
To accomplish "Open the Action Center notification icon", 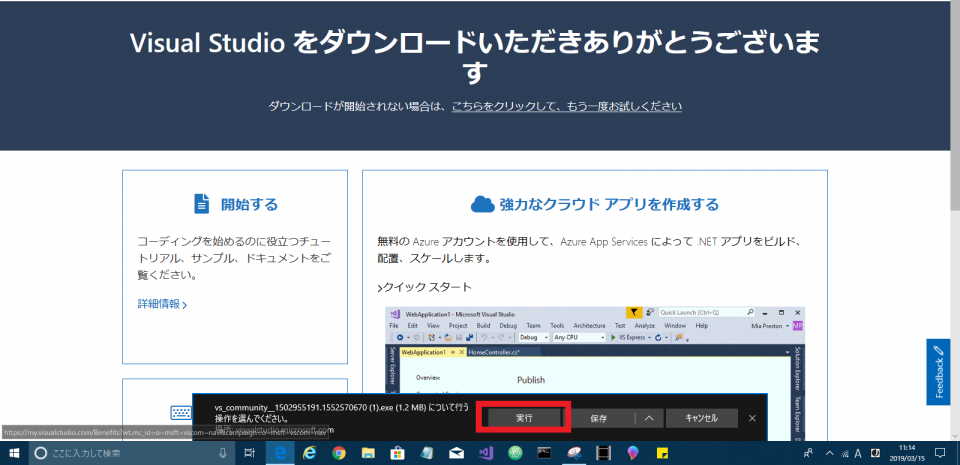I will 940,453.
